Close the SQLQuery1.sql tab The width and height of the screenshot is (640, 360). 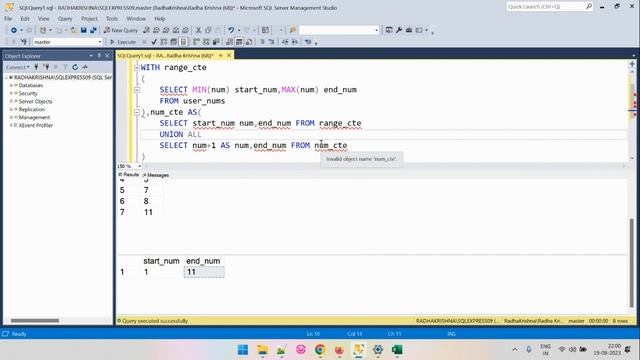click(x=229, y=55)
